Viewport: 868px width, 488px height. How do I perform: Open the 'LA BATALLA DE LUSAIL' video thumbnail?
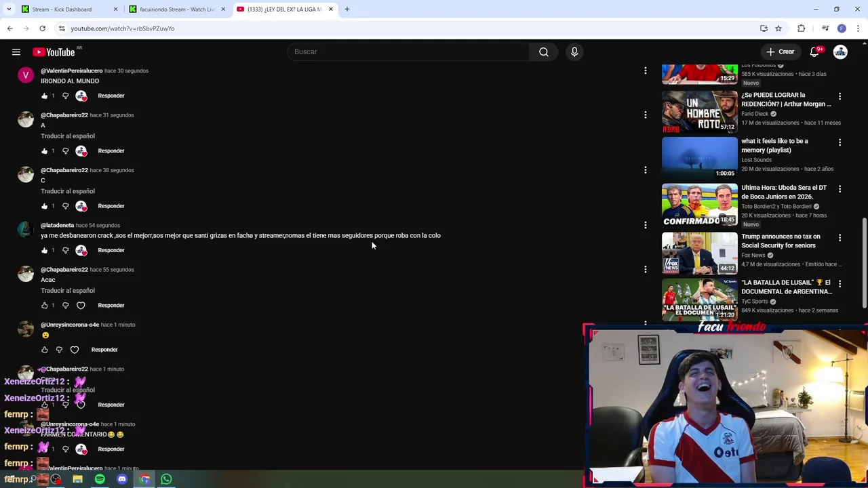[x=699, y=299]
